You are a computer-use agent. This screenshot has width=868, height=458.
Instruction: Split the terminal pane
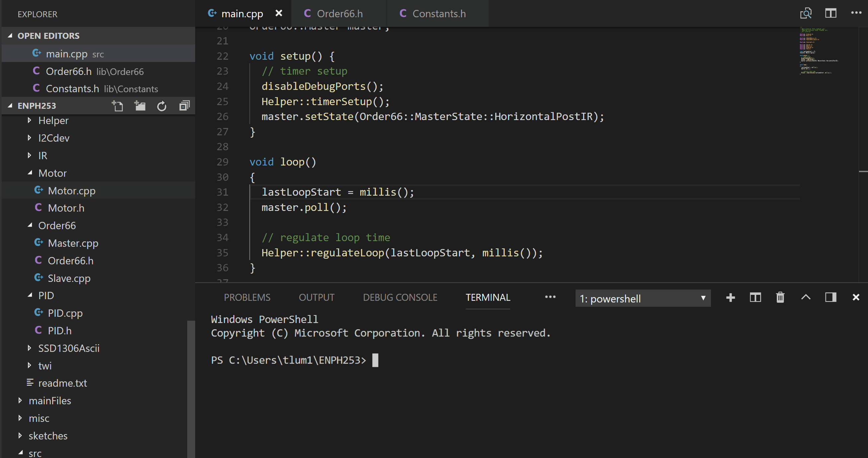click(755, 297)
